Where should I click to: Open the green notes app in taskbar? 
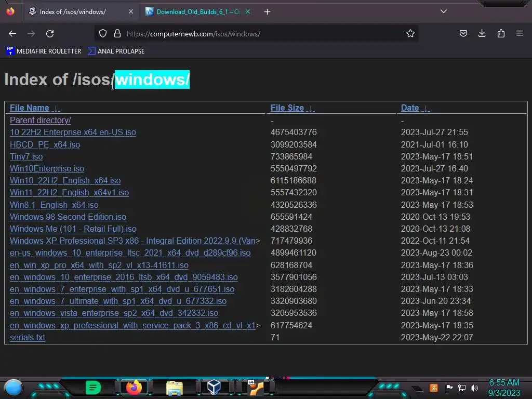coord(94,388)
